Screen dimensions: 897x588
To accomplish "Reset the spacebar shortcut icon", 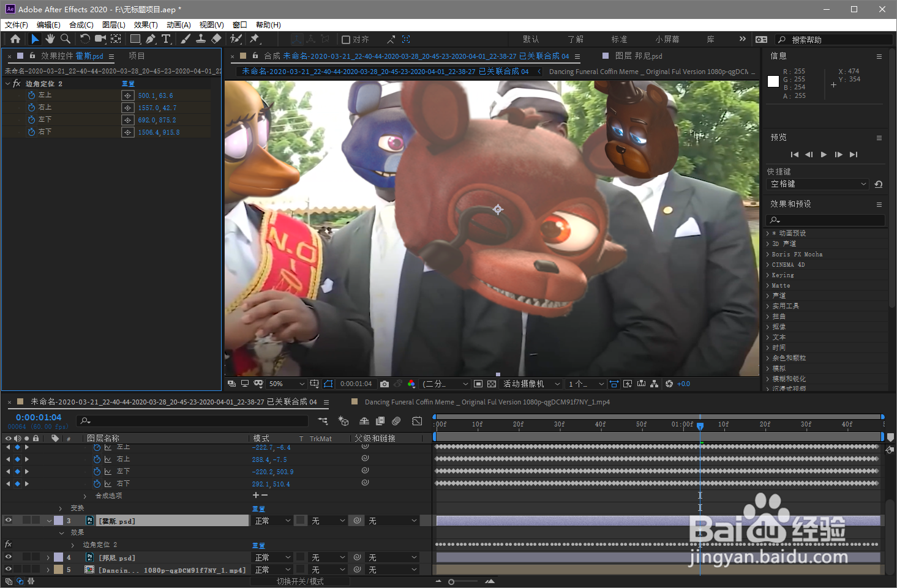I will point(879,184).
